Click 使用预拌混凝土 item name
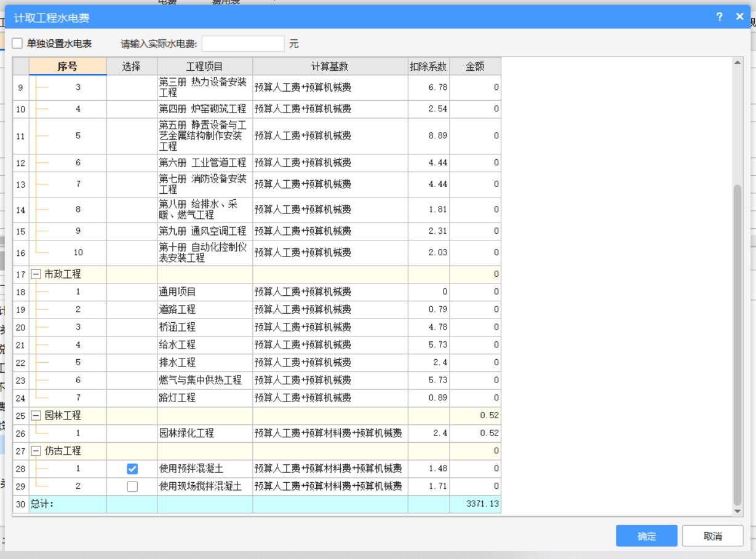This screenshot has height=559, width=756. coord(191,469)
